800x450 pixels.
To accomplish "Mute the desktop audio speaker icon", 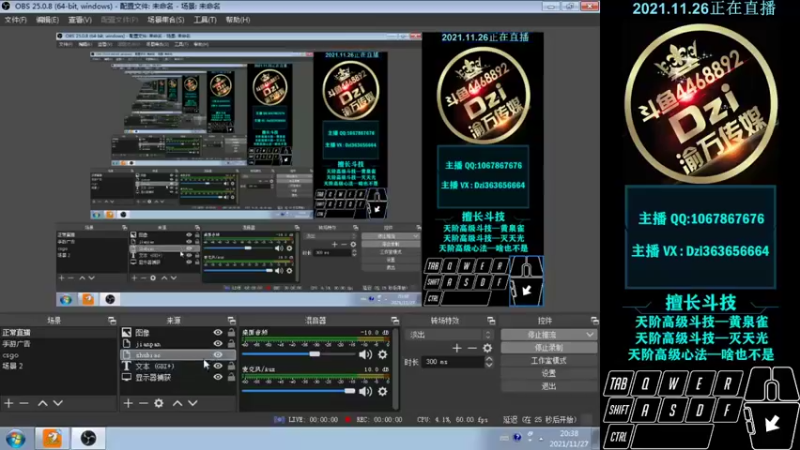I will point(365,354).
